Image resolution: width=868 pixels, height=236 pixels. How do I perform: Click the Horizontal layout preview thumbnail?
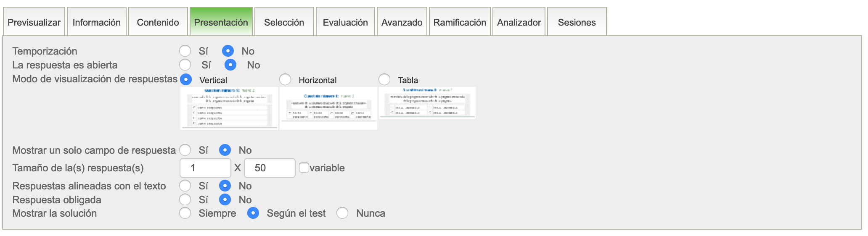point(328,108)
